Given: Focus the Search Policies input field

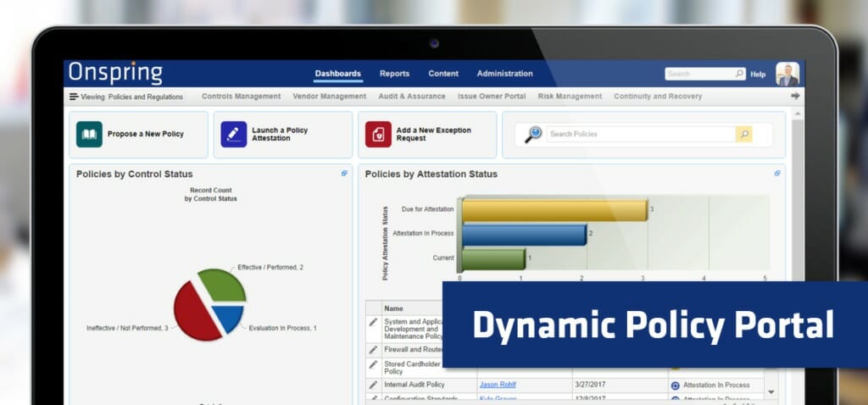Looking at the screenshot, I should pos(641,134).
